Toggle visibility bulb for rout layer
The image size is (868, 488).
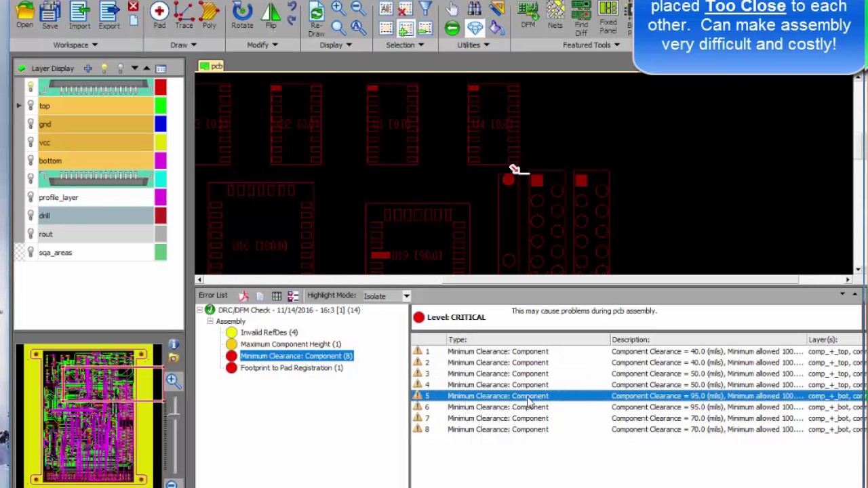click(31, 234)
